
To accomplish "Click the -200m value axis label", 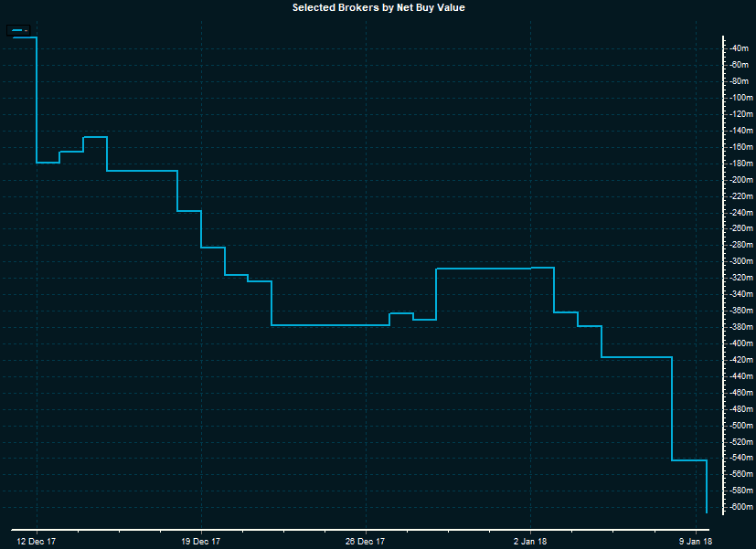I will click(741, 180).
